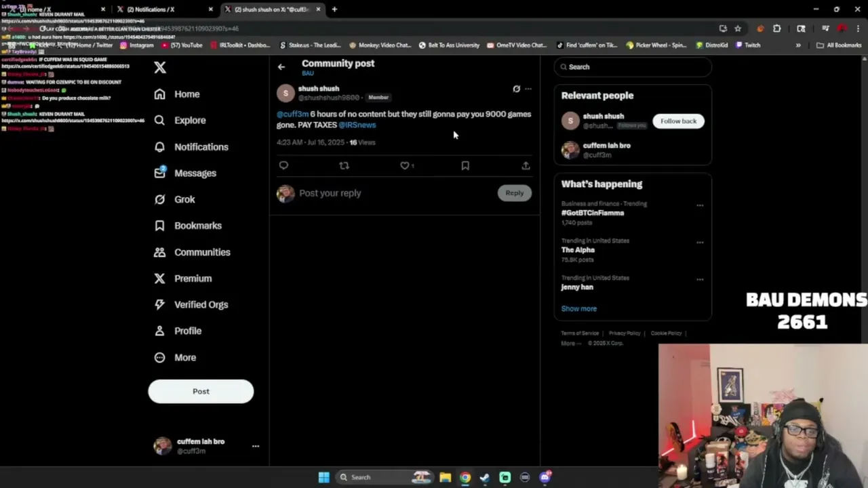Open the @cuff3m mention in the post
The width and height of the screenshot is (868, 488).
pos(292,114)
